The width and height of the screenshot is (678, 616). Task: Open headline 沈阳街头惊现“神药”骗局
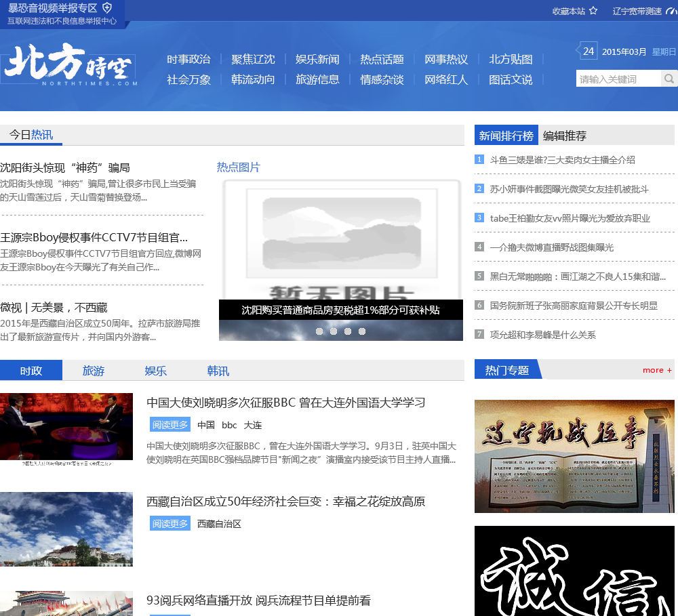pyautogui.click(x=65, y=167)
